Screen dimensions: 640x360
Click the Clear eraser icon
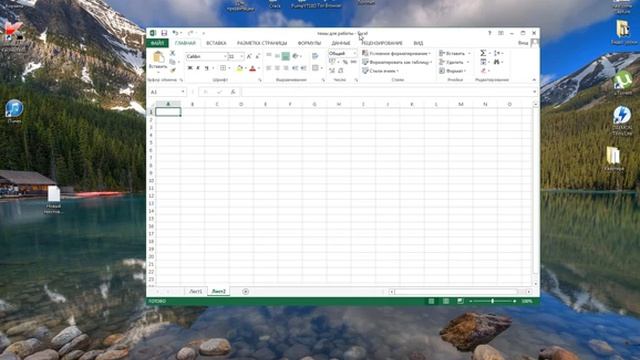(483, 71)
